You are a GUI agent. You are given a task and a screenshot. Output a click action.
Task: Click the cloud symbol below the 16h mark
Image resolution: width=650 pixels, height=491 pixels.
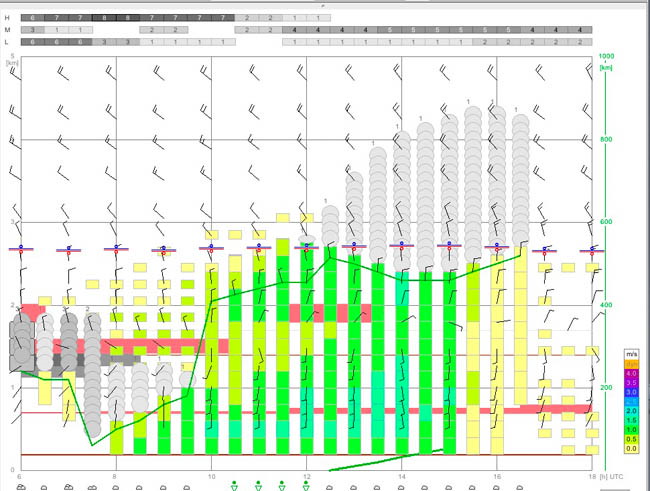click(x=496, y=488)
